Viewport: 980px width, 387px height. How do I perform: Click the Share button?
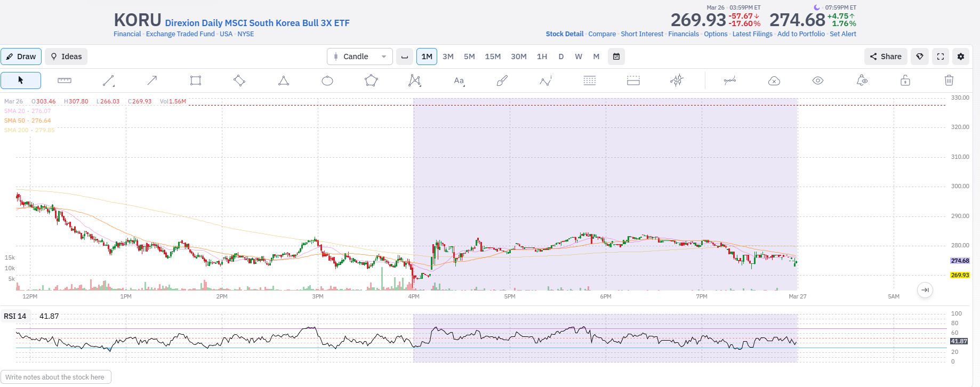click(x=886, y=57)
